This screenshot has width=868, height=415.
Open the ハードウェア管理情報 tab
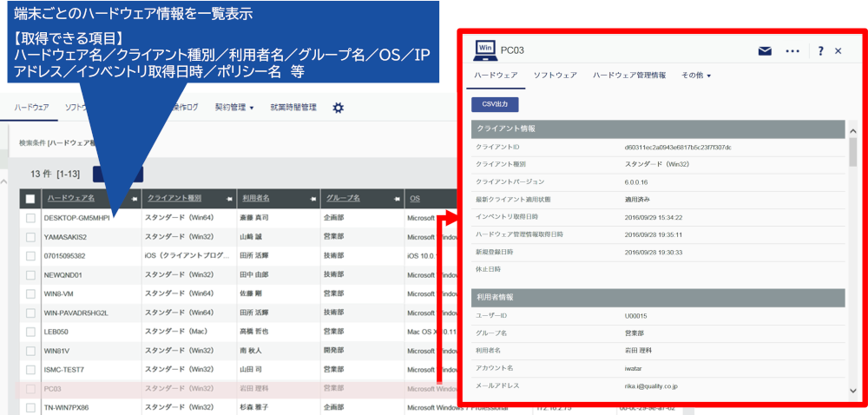(x=628, y=76)
